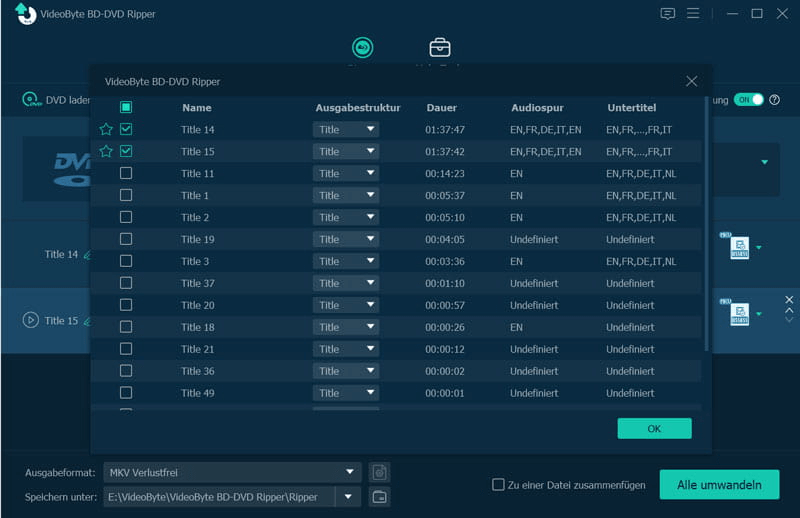Click the Dauer column header
Image resolution: width=800 pixels, height=518 pixels.
tap(442, 108)
